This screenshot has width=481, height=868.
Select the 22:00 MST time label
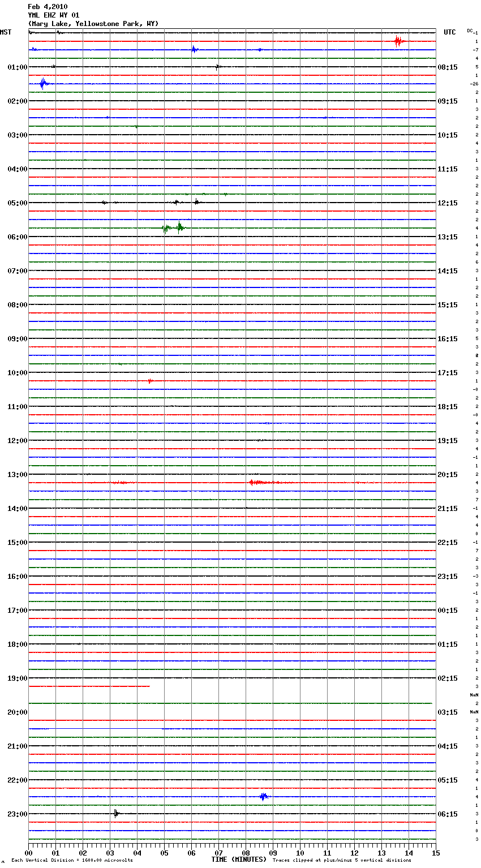(18, 780)
